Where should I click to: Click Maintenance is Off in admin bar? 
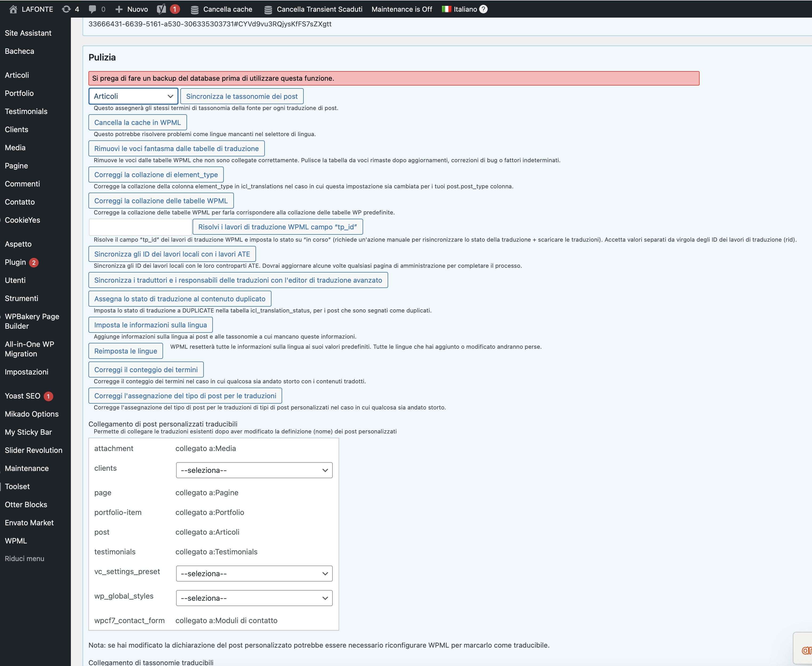401,9
